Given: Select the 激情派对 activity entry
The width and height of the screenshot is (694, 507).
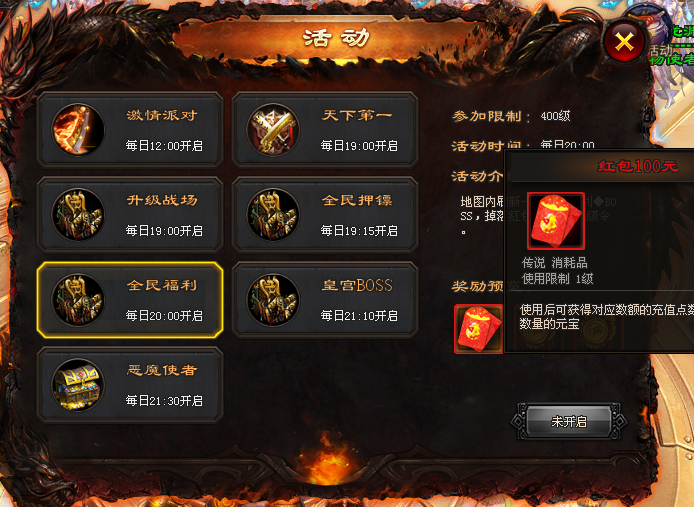Looking at the screenshot, I should (x=130, y=130).
